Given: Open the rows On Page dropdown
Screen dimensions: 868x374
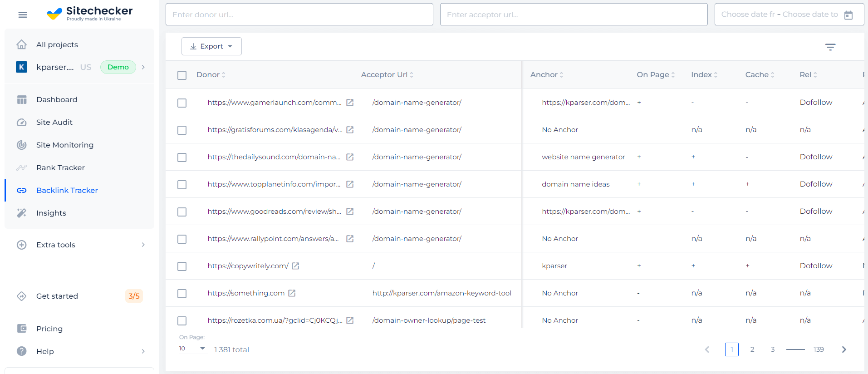Looking at the screenshot, I should (192, 349).
